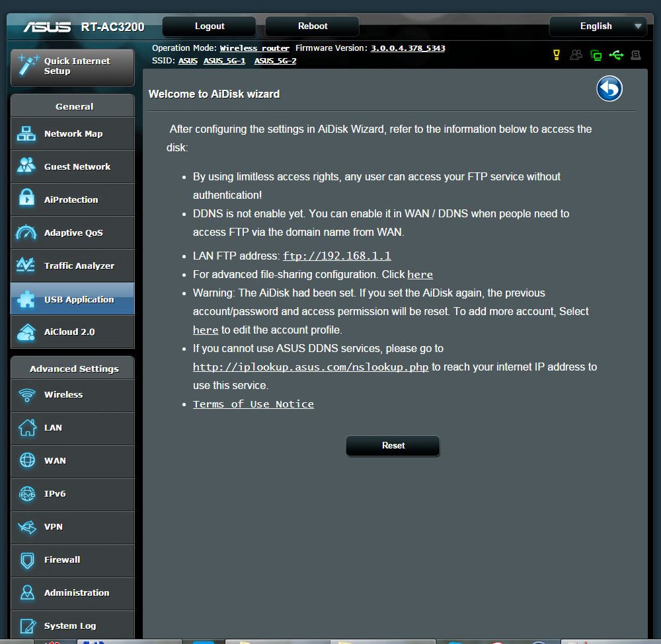Open the Network Map page
The height and width of the screenshot is (644, 661).
tap(72, 133)
